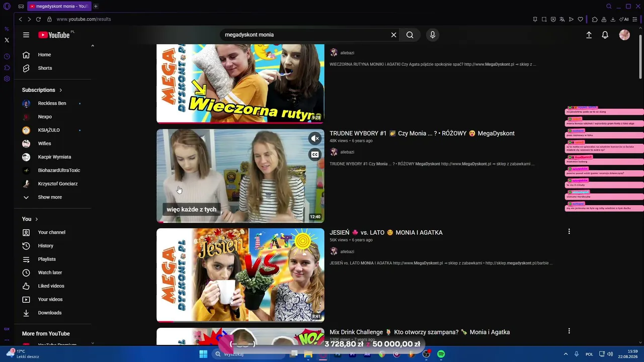Clear the search box with the X
Screen dimensions: 644x362
(x=393, y=35)
